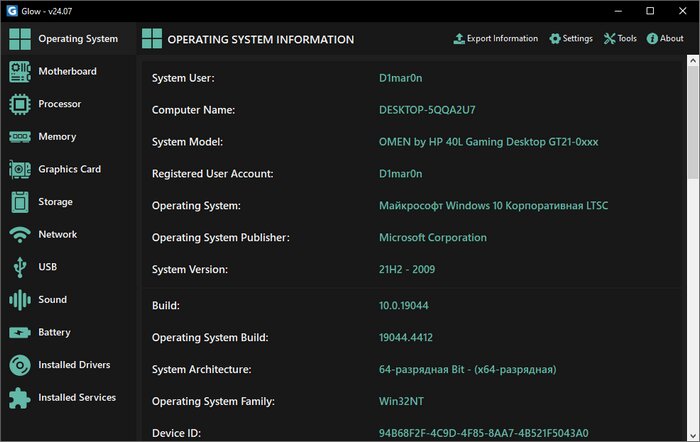This screenshot has width=700, height=442.
Task: Open the Memory RAM icon
Action: (20, 137)
